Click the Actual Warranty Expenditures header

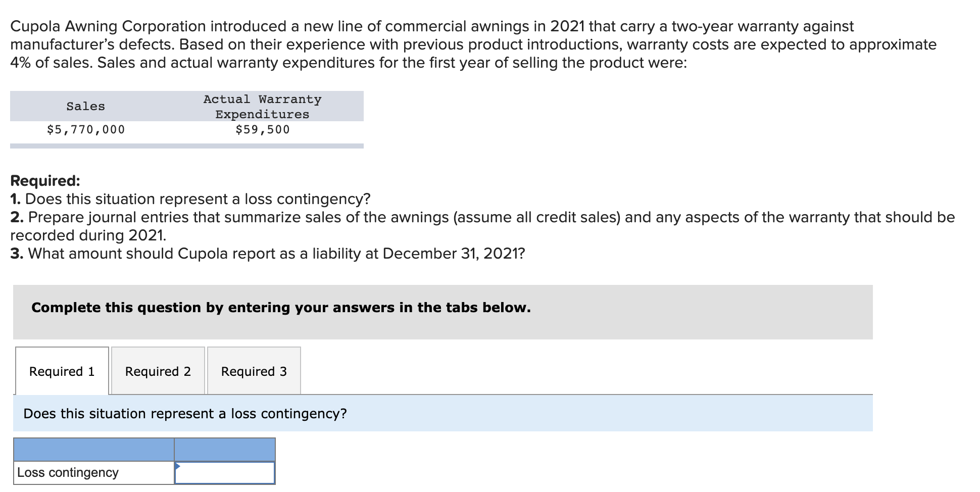tap(262, 106)
